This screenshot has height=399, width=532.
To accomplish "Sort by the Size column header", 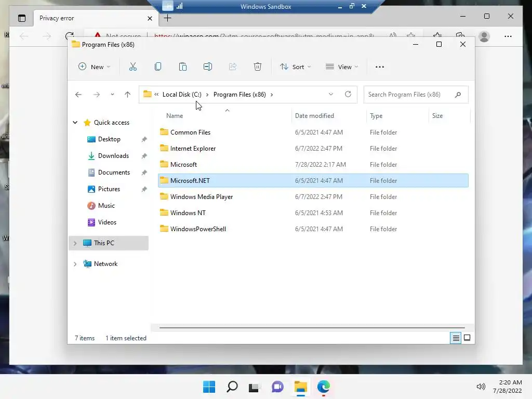I will coord(437,116).
